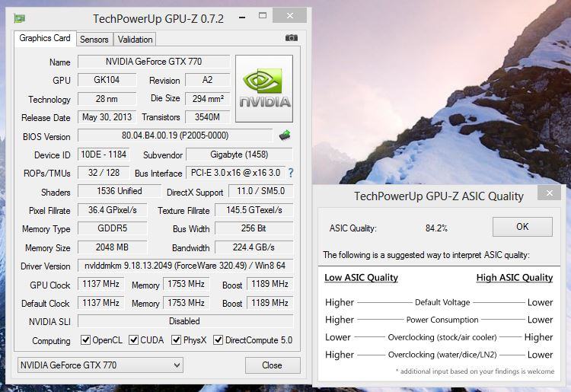
Task: Click the Driver Version field nvlddmkm 9.18.13.2049
Action: tap(185, 266)
